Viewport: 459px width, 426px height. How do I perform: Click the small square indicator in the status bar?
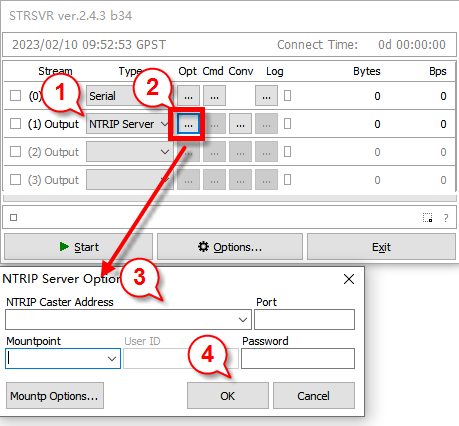pos(13,218)
